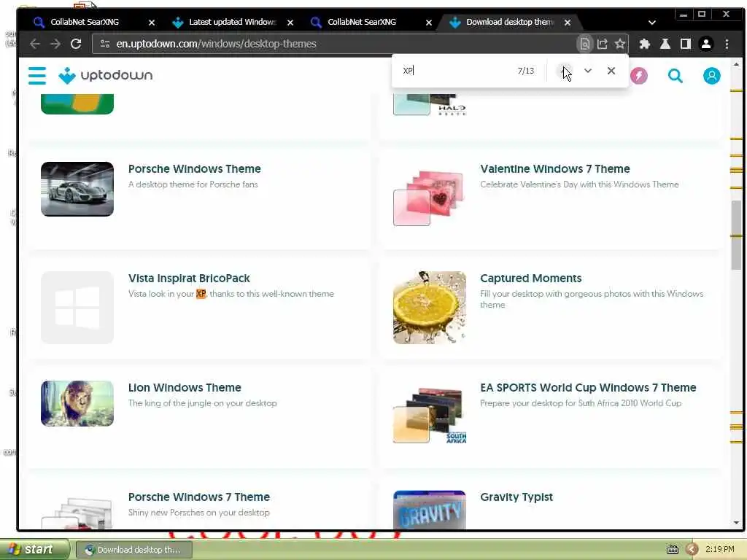747x560 pixels.
Task: Expand hidden system tray icons arrow
Action: coord(692,550)
